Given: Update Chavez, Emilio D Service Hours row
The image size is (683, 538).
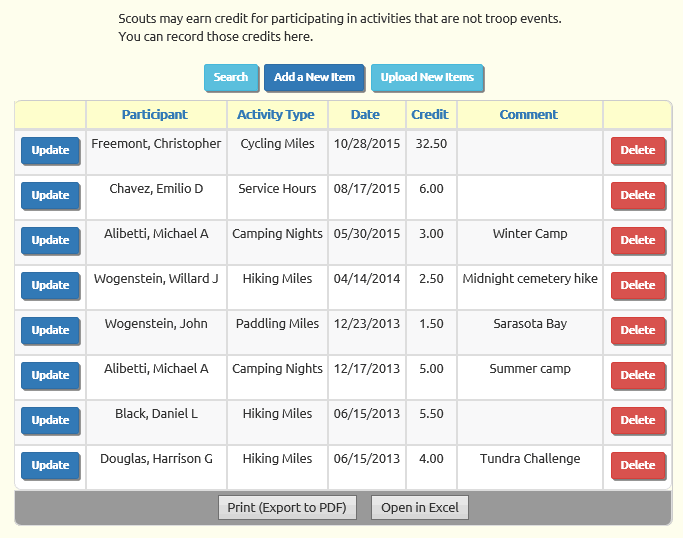Looking at the screenshot, I should click(50, 196).
